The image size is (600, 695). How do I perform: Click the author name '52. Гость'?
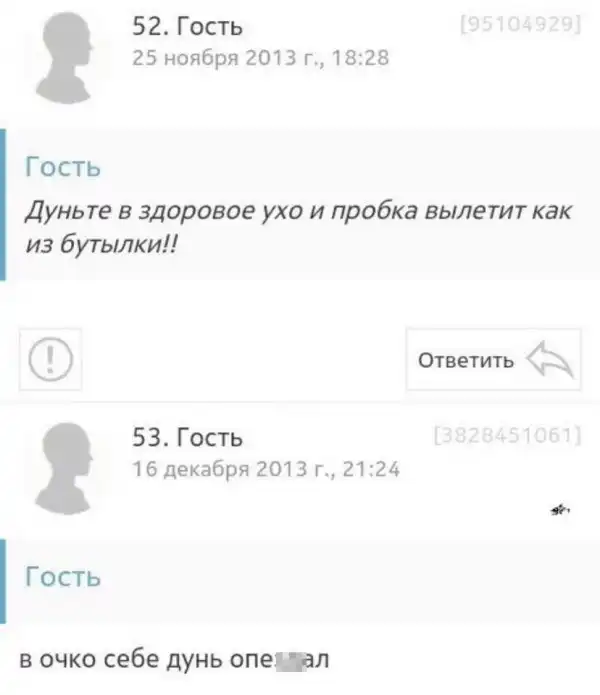[x=187, y=27]
